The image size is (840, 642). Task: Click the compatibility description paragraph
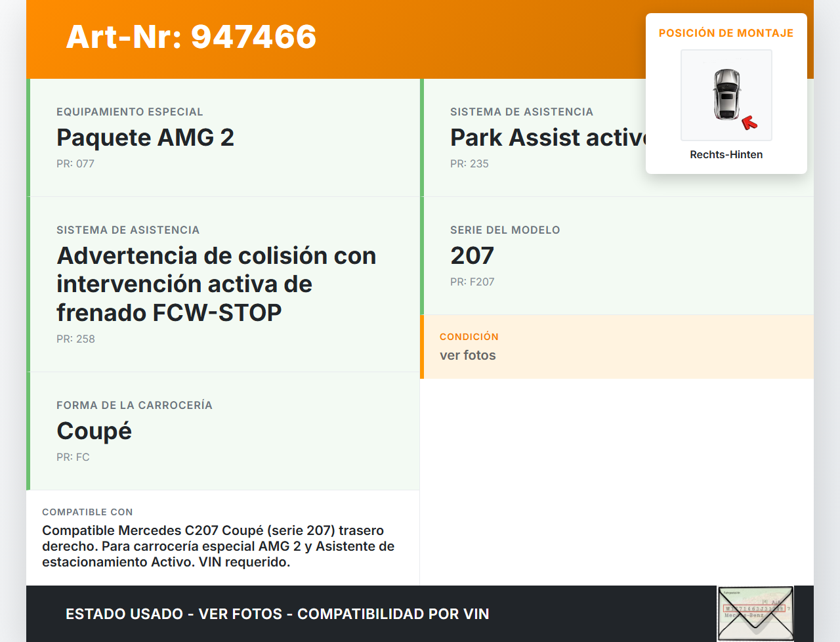218,546
